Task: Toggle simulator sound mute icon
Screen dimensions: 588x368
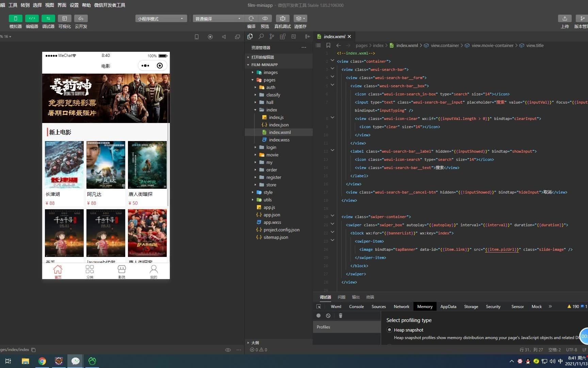Action: [224, 37]
